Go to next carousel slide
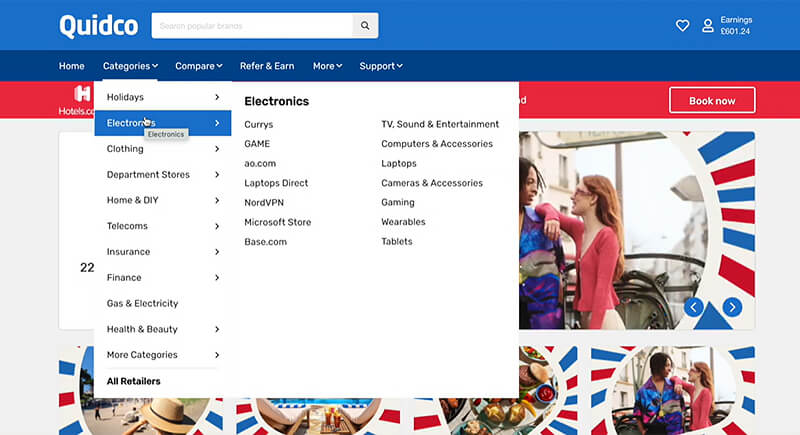The width and height of the screenshot is (800, 435). pyautogui.click(x=732, y=307)
